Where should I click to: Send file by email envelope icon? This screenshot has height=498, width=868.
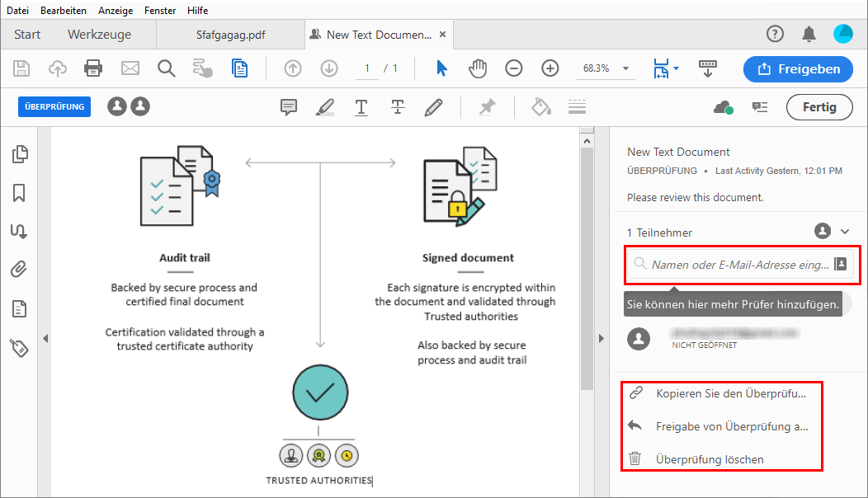130,68
